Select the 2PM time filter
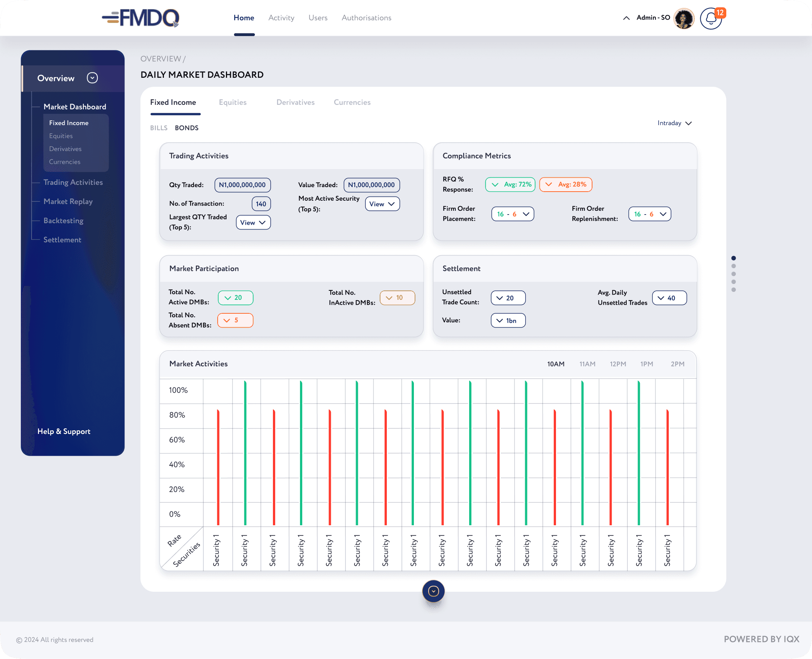 [x=677, y=364]
